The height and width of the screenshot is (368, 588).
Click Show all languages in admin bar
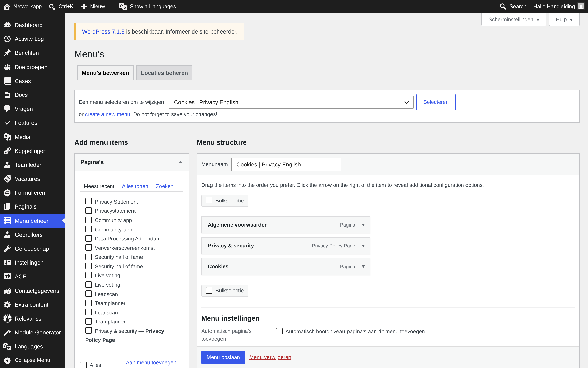[147, 7]
